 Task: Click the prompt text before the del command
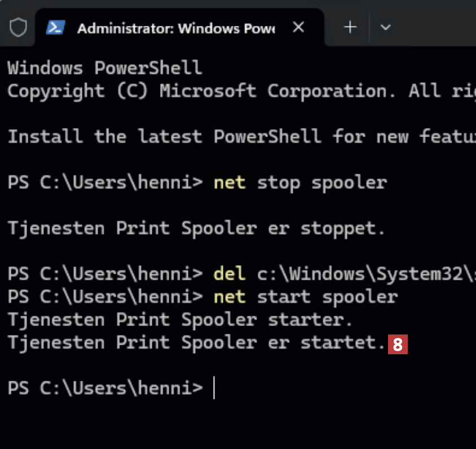tap(105, 274)
